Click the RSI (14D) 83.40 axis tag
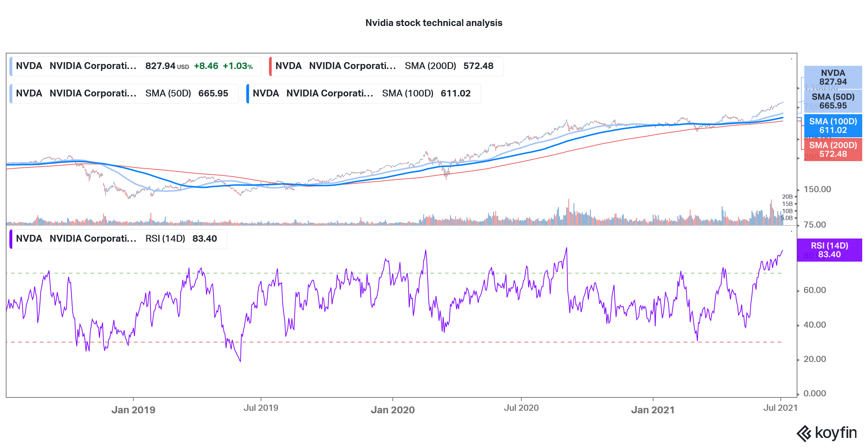Screen dimensions: 868x448 pos(829,250)
